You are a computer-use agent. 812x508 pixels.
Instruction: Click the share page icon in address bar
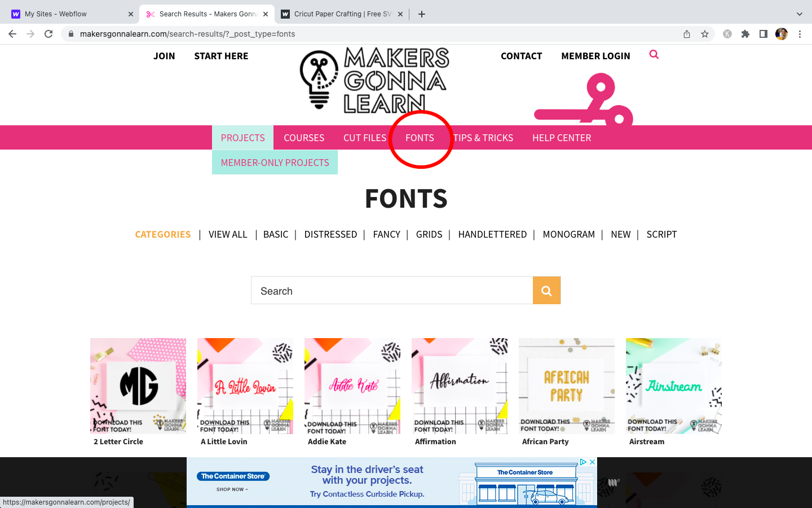click(x=687, y=34)
